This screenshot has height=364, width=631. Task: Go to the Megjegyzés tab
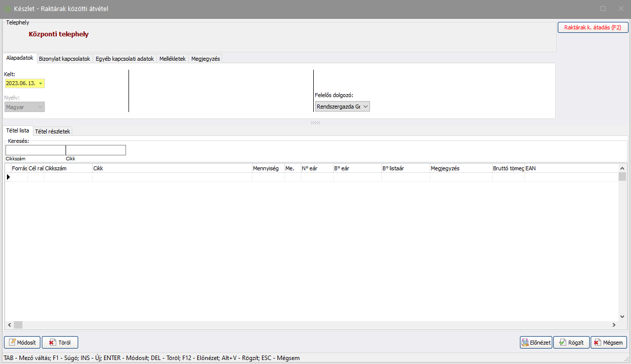[205, 59]
